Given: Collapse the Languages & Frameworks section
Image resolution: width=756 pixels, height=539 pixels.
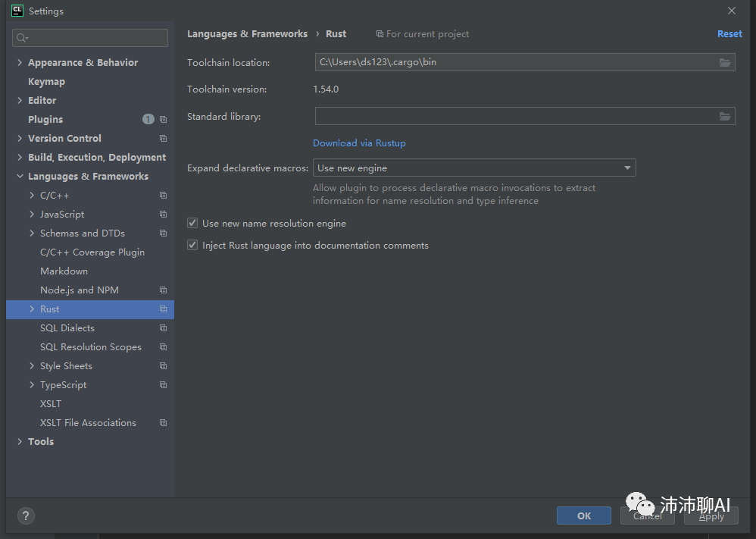Looking at the screenshot, I should coord(20,177).
